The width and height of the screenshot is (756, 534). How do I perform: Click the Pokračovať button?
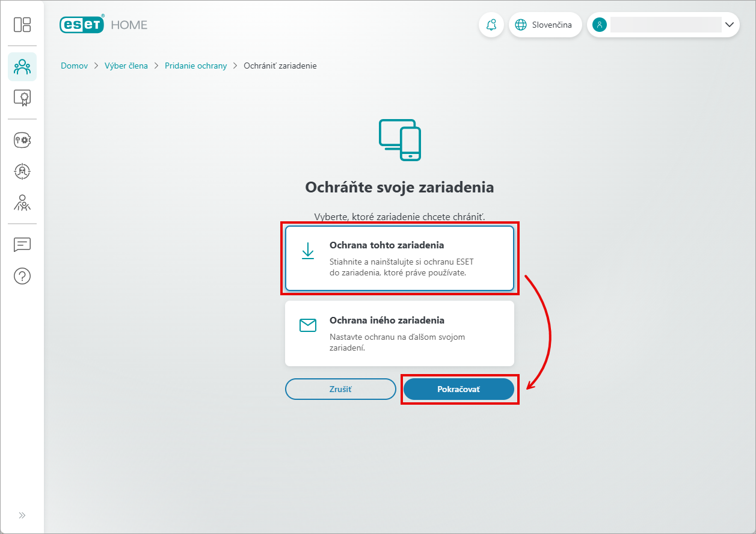(458, 389)
